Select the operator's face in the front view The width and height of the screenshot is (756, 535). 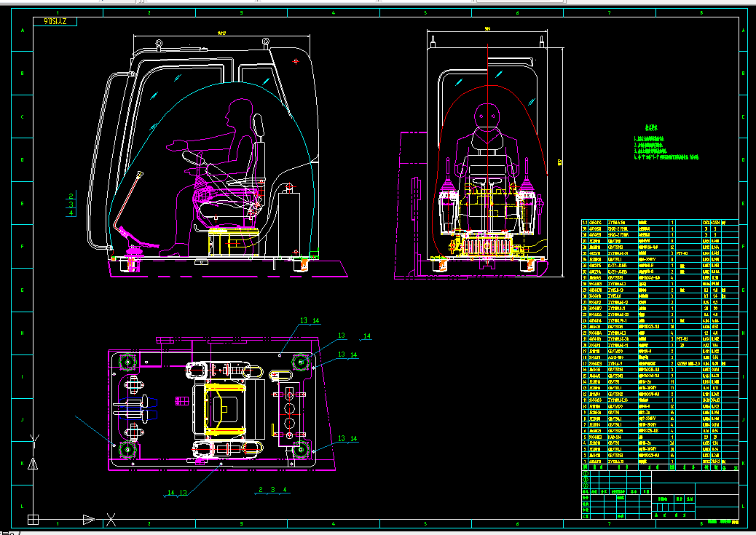487,116
